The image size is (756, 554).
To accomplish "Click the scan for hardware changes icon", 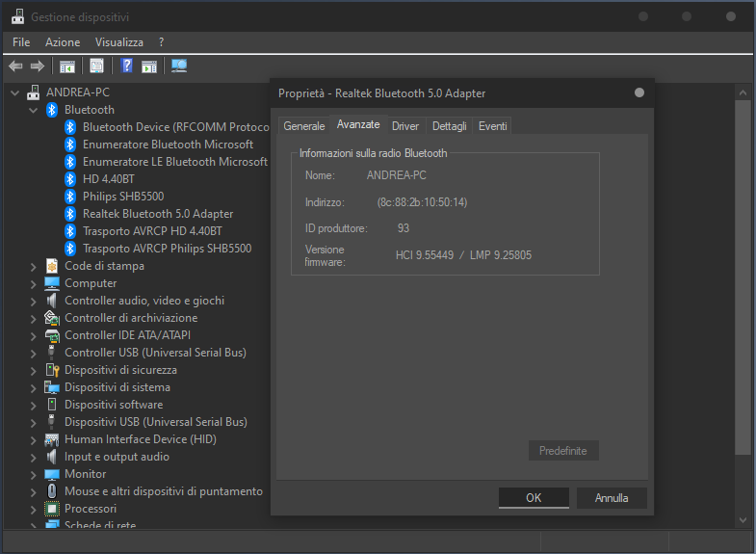I will (x=179, y=66).
